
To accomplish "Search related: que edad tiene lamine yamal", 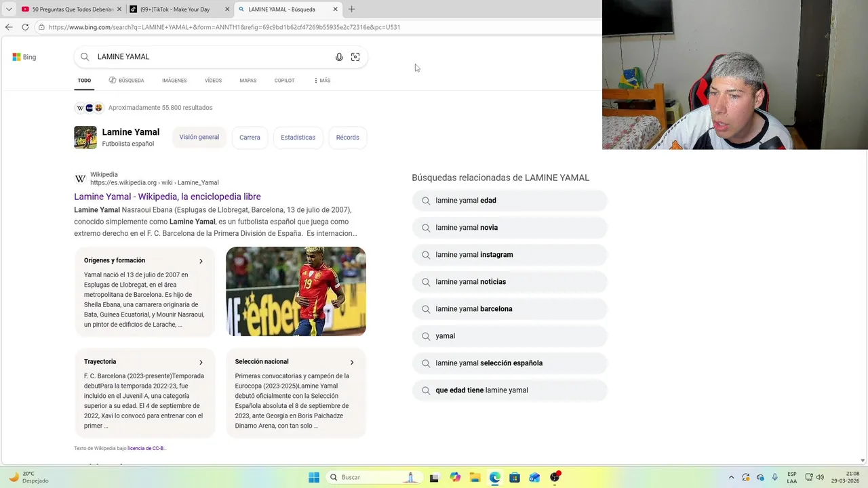I will [x=509, y=390].
